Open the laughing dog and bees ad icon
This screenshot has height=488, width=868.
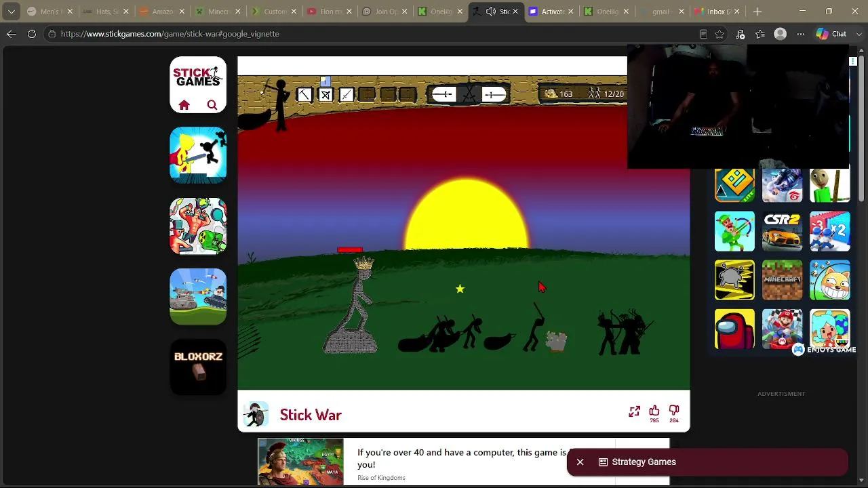pos(830,280)
